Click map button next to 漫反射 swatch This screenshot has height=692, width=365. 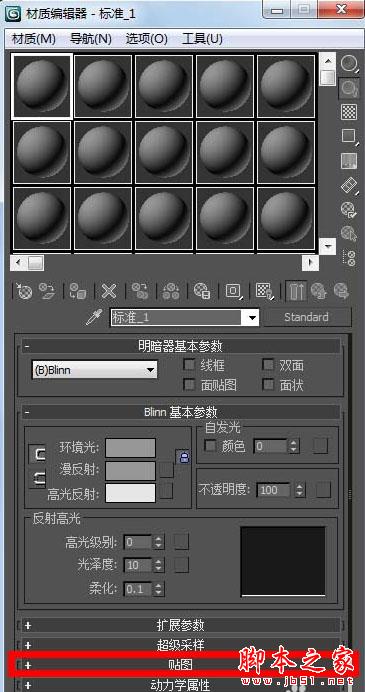tap(166, 470)
